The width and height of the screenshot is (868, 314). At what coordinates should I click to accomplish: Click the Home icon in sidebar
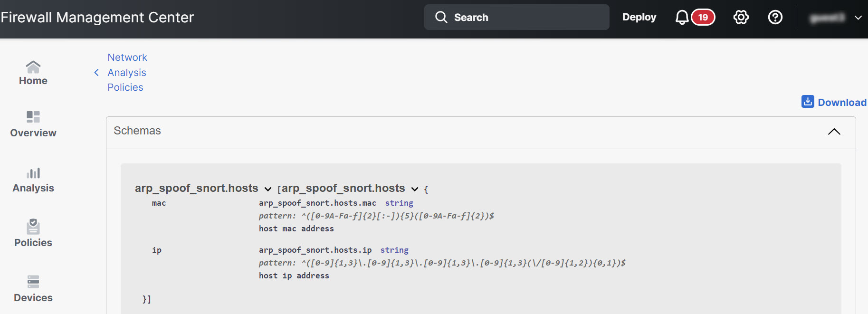tap(33, 67)
